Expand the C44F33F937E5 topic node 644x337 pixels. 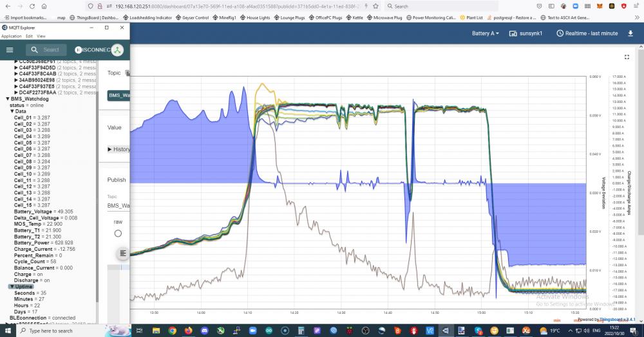click(16, 87)
